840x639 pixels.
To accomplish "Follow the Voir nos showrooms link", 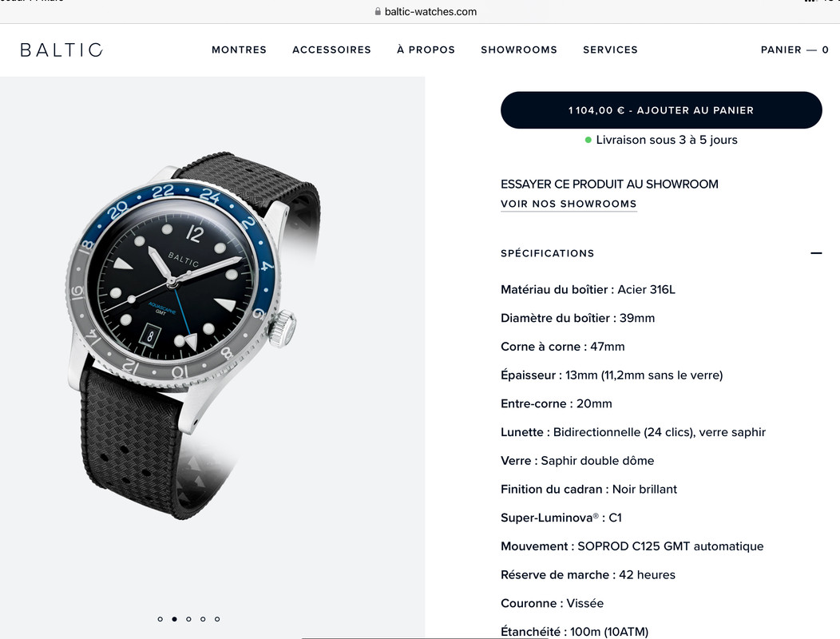I will pos(569,204).
